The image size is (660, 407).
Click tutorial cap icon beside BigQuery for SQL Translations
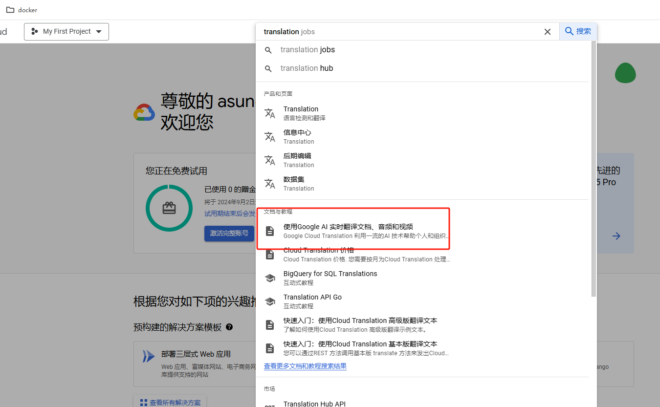(x=270, y=278)
